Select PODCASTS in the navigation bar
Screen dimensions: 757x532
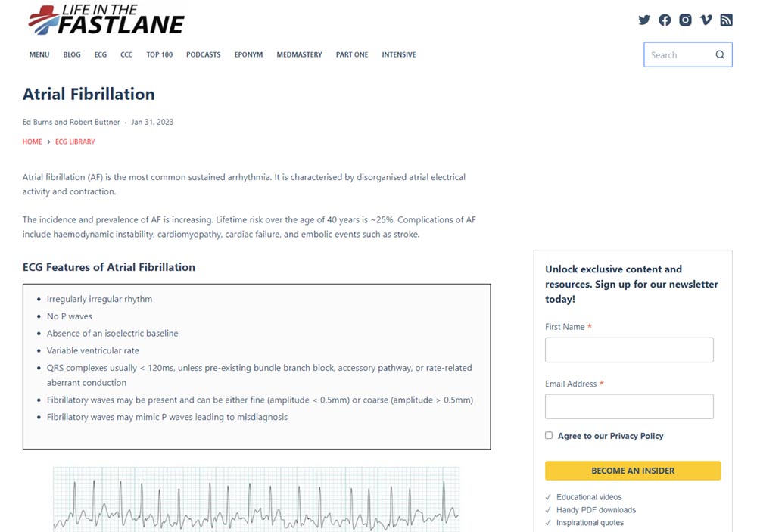204,54
